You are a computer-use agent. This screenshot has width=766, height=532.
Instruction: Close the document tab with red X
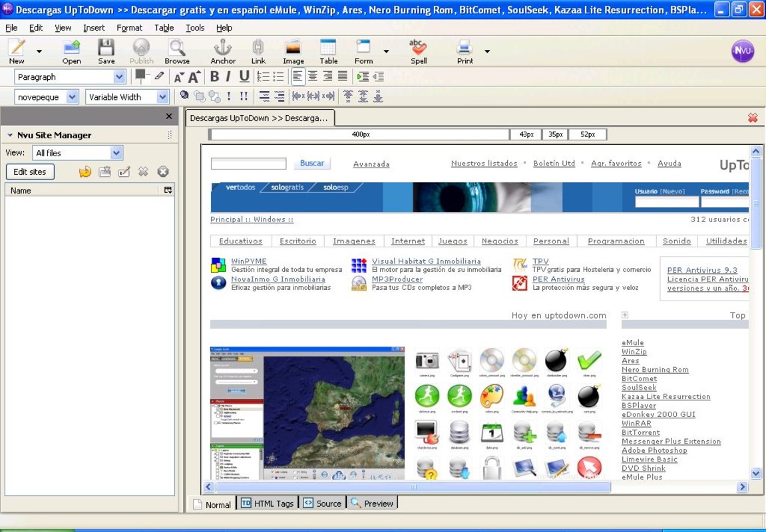point(753,118)
